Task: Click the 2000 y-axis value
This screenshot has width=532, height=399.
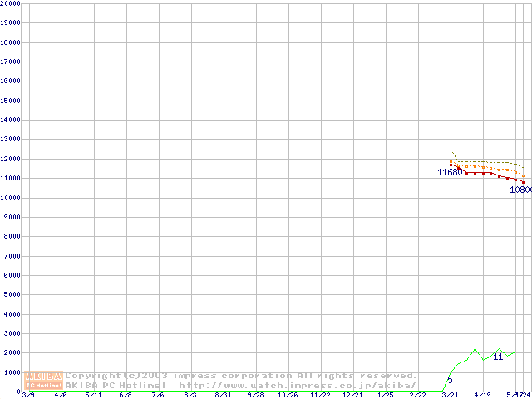Action: point(12,353)
